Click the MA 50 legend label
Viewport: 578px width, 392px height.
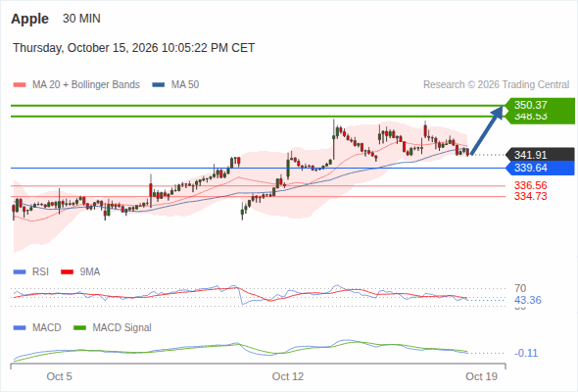pyautogui.click(x=185, y=85)
